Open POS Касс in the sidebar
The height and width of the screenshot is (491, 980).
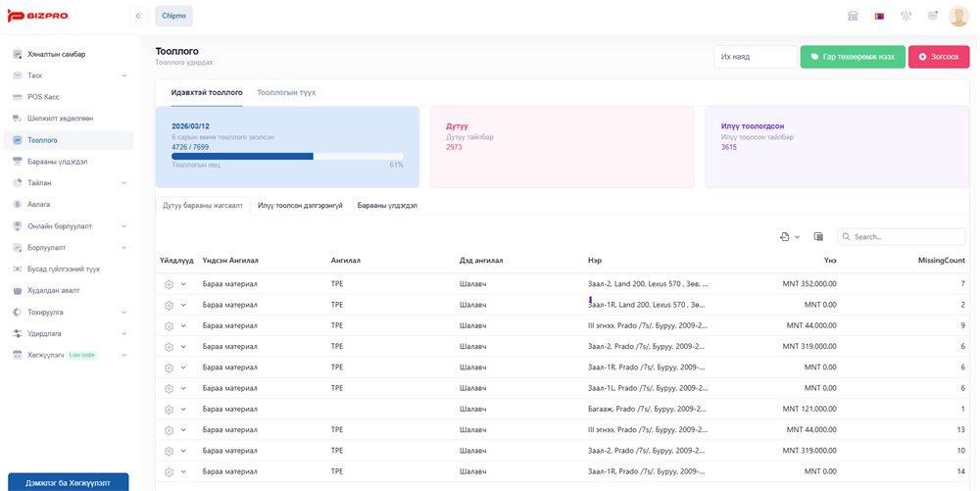(x=69, y=97)
